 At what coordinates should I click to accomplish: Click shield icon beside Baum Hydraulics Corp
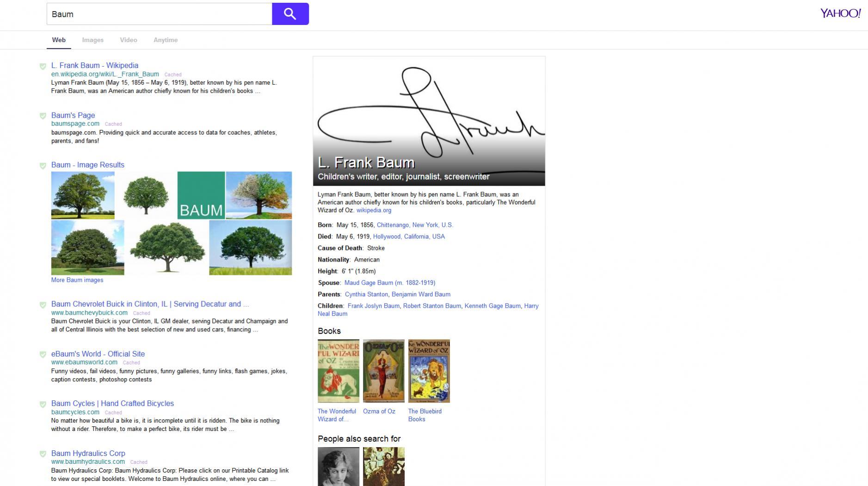pos(43,454)
